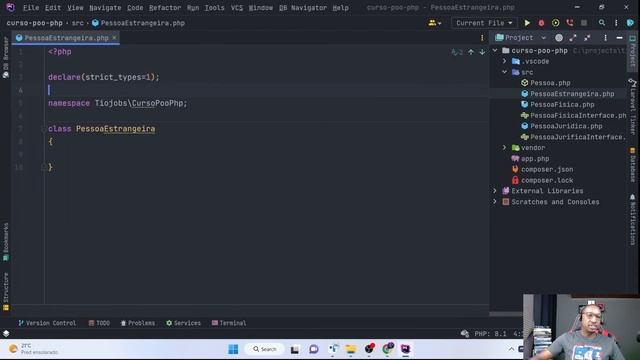This screenshot has height=360, width=640.
Task: Open app.php in project tree
Action: [535, 159]
